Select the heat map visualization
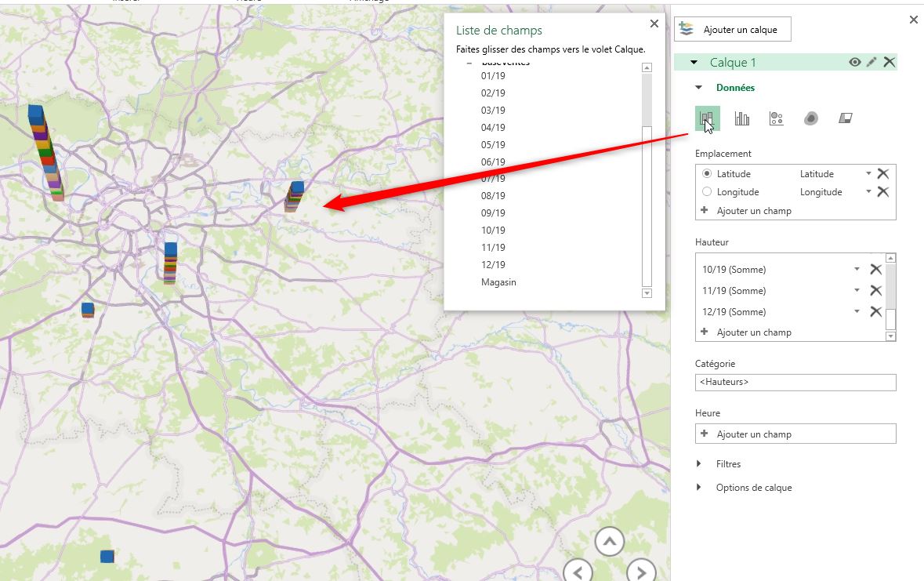 click(810, 118)
